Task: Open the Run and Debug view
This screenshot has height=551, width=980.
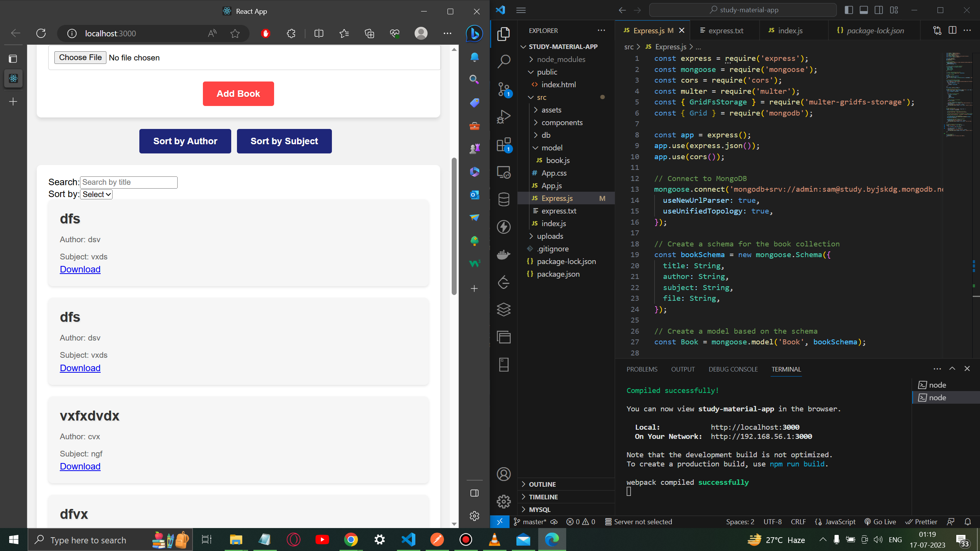Action: [503, 116]
